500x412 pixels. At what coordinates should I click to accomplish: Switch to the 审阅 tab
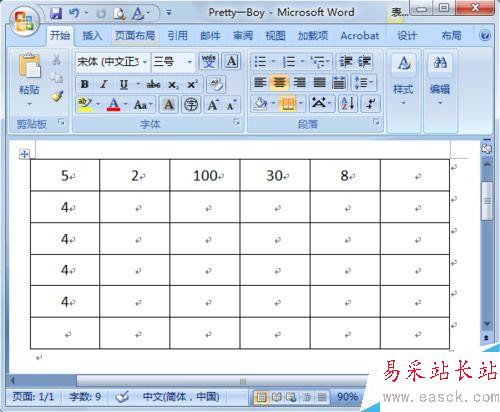click(x=243, y=35)
